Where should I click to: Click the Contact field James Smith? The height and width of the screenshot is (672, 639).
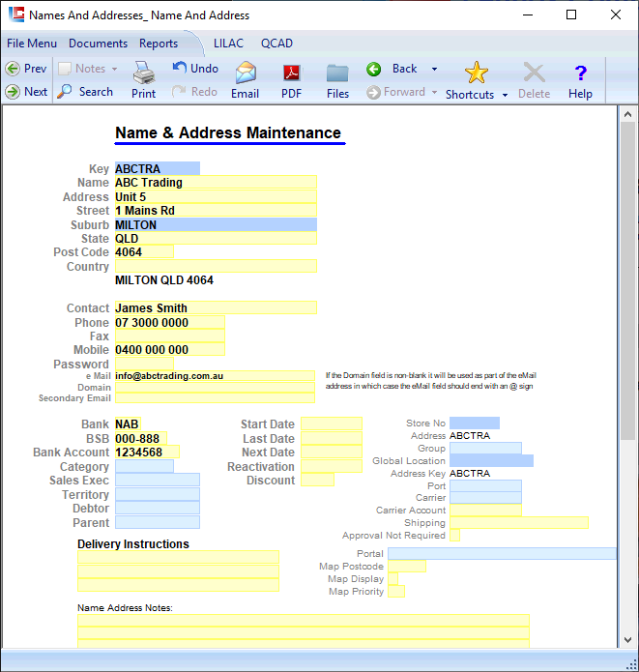pos(216,307)
